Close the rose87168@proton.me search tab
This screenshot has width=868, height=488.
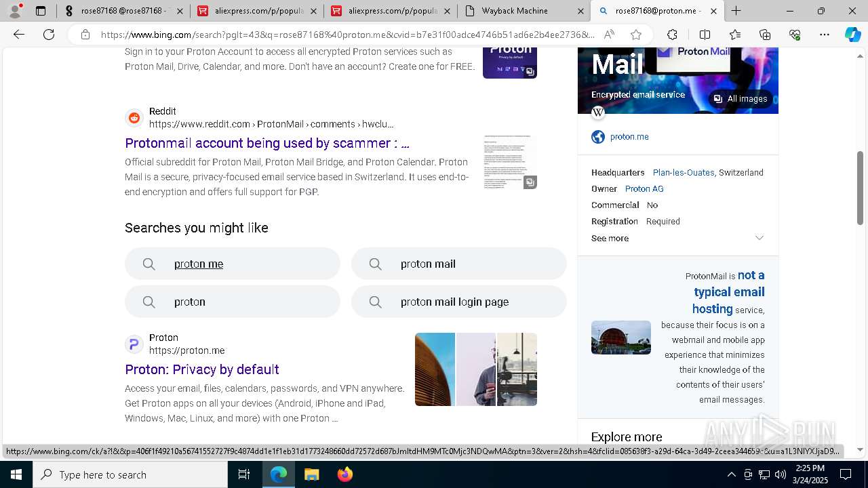(x=713, y=11)
